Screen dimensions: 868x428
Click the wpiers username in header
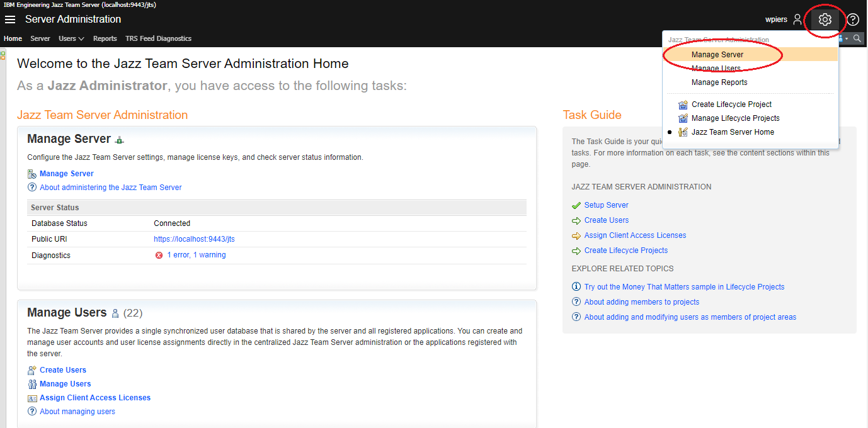point(776,20)
